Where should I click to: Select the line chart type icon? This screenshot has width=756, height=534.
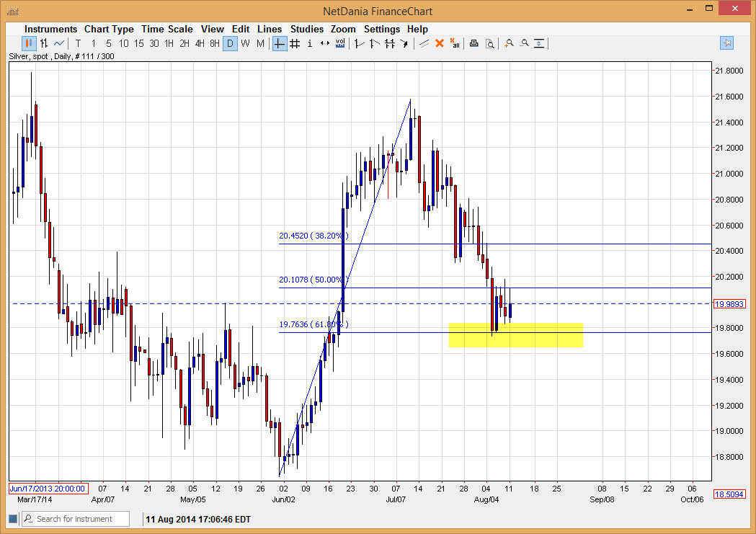pos(58,43)
